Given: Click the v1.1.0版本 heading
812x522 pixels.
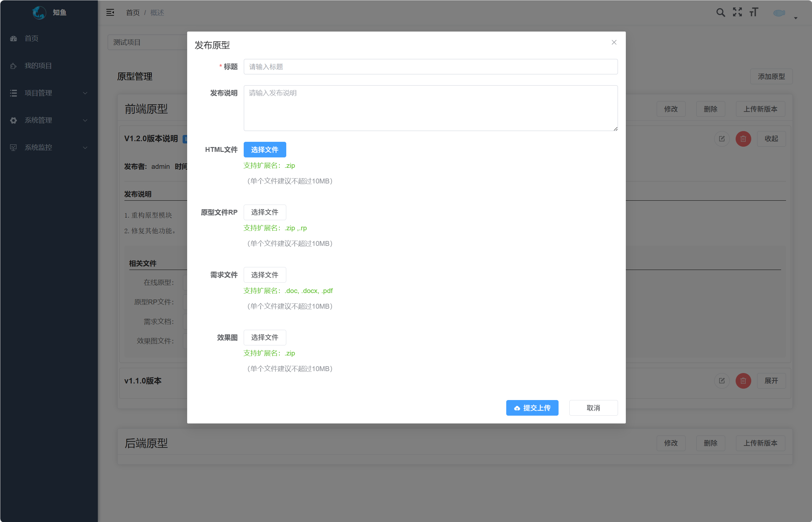Looking at the screenshot, I should tap(143, 381).
